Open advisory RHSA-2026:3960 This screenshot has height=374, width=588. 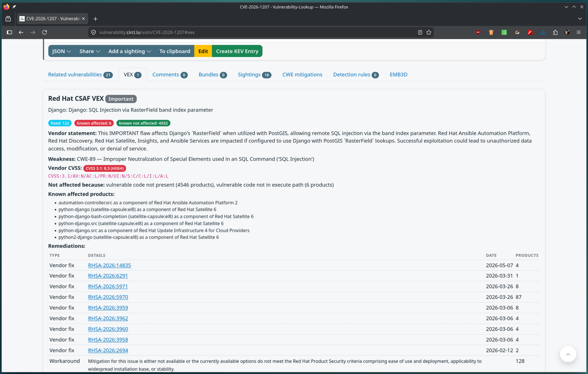[108, 329]
